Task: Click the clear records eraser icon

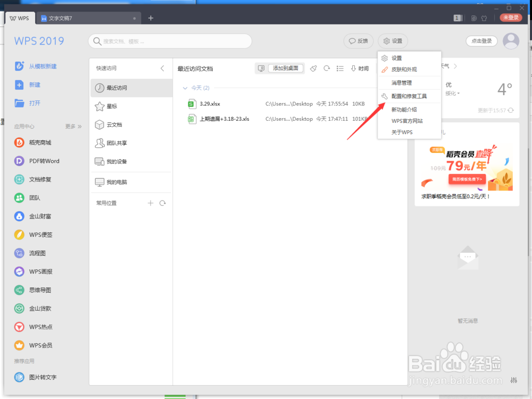Action: click(x=313, y=68)
